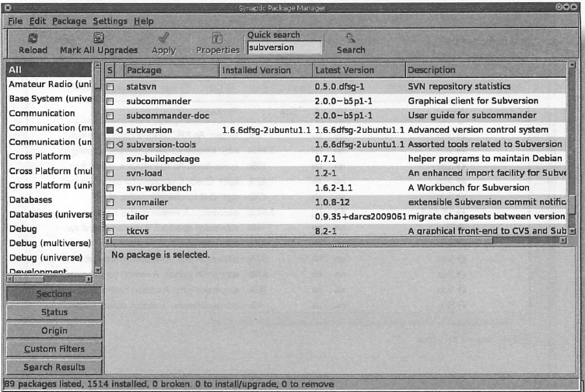Screen dimensions: 585x392
Task: Click the Quick search text field
Action: click(x=283, y=47)
